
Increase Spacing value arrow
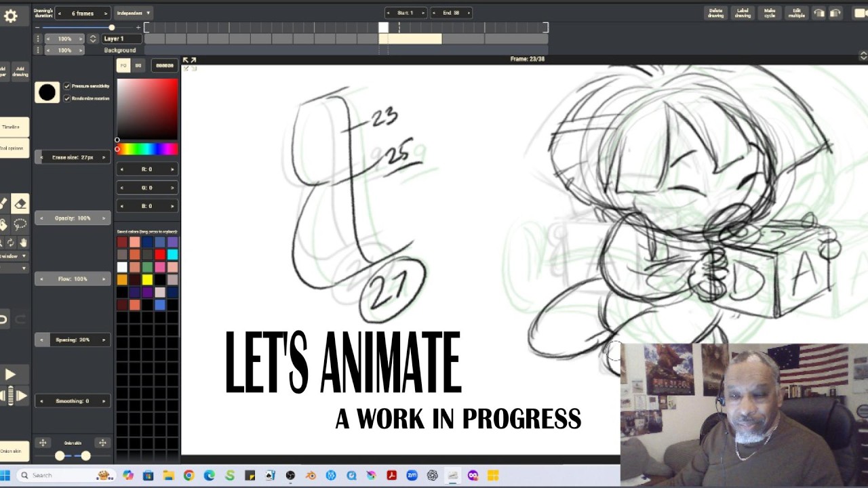coord(104,340)
